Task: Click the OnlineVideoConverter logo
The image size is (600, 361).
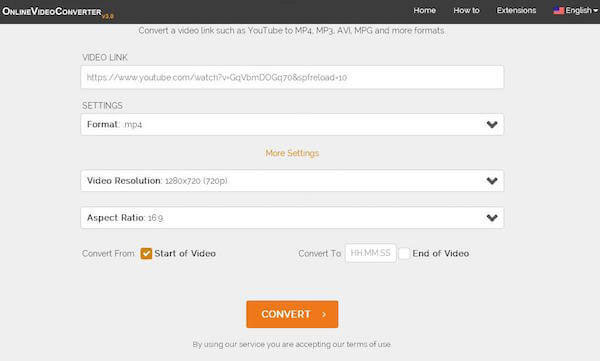Action: pyautogui.click(x=58, y=12)
